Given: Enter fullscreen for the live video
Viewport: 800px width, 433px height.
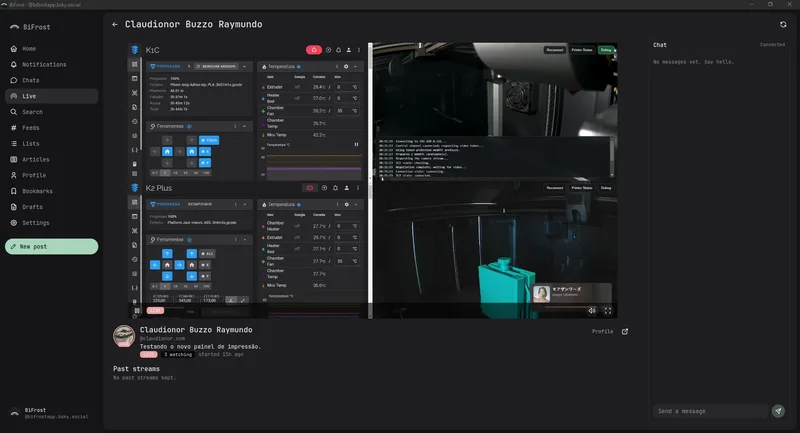Looking at the screenshot, I should [608, 311].
